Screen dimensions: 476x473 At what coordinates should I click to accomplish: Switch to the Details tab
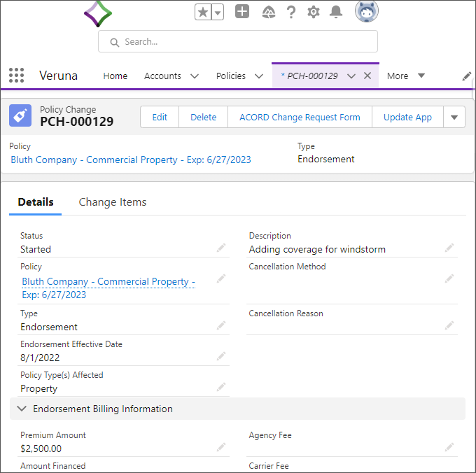(x=36, y=202)
